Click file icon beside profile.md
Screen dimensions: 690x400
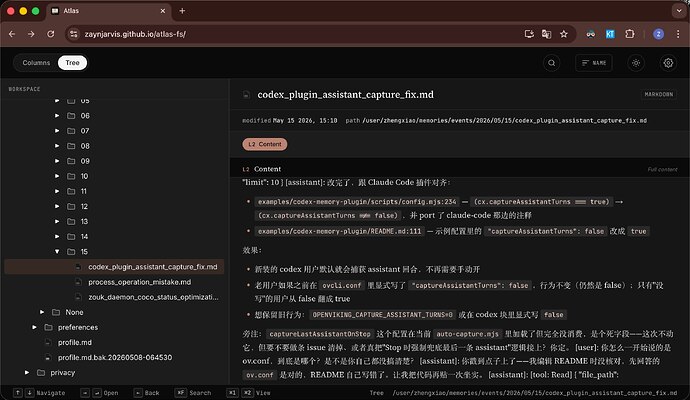48,342
